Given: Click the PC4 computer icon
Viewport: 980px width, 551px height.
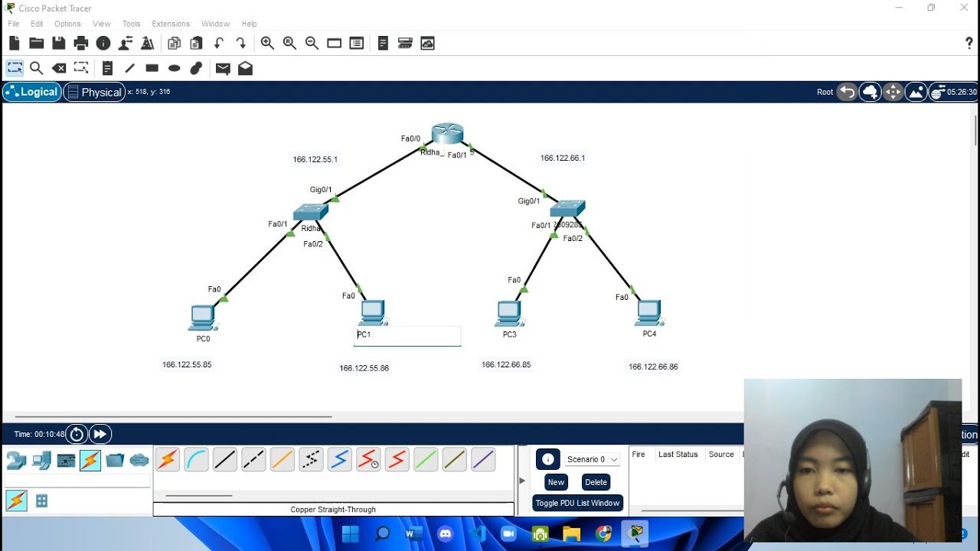Looking at the screenshot, I should [x=649, y=312].
